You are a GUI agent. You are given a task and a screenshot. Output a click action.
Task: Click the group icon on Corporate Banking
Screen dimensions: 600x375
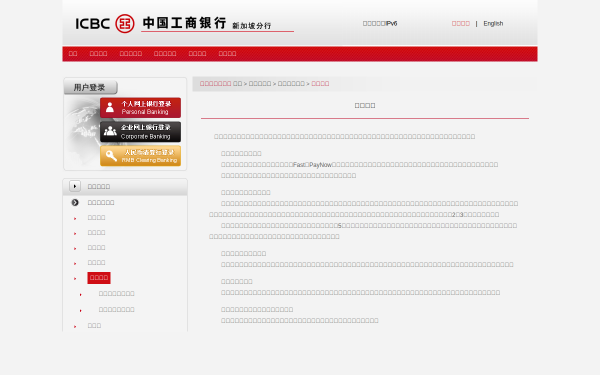(110, 131)
